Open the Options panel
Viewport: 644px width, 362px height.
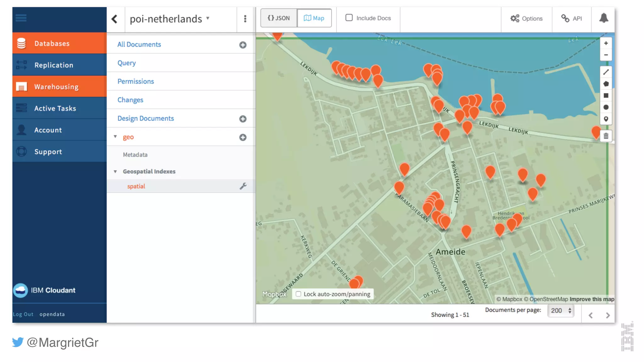pyautogui.click(x=526, y=19)
